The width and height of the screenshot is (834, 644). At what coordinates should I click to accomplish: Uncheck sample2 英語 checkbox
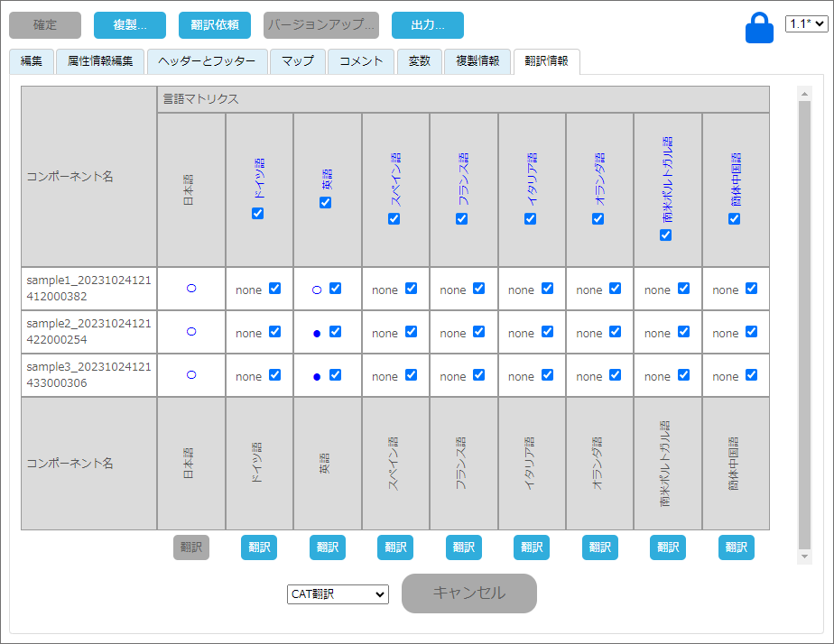click(335, 332)
